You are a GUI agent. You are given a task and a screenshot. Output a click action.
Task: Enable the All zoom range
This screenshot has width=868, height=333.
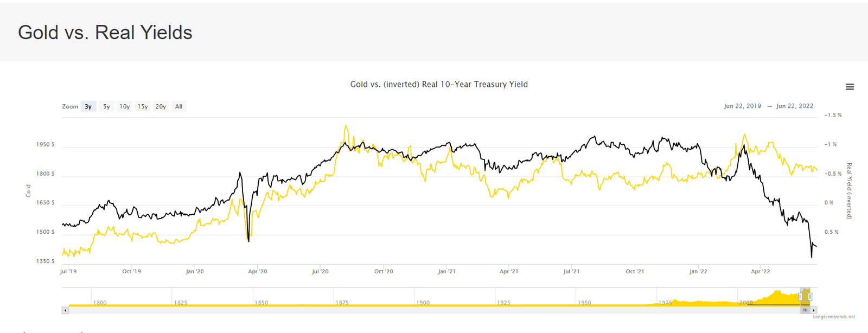(x=178, y=106)
